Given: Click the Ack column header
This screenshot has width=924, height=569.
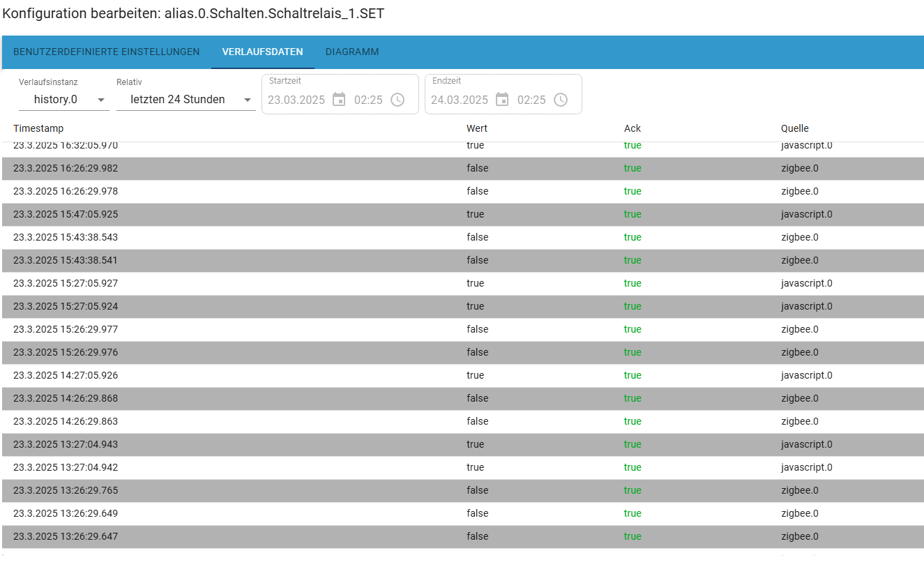Looking at the screenshot, I should coord(633,128).
